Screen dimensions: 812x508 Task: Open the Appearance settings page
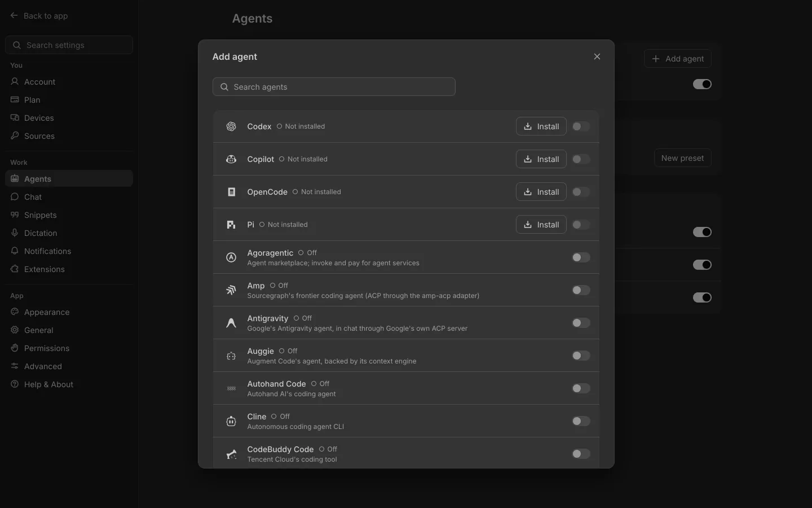click(x=69, y=312)
